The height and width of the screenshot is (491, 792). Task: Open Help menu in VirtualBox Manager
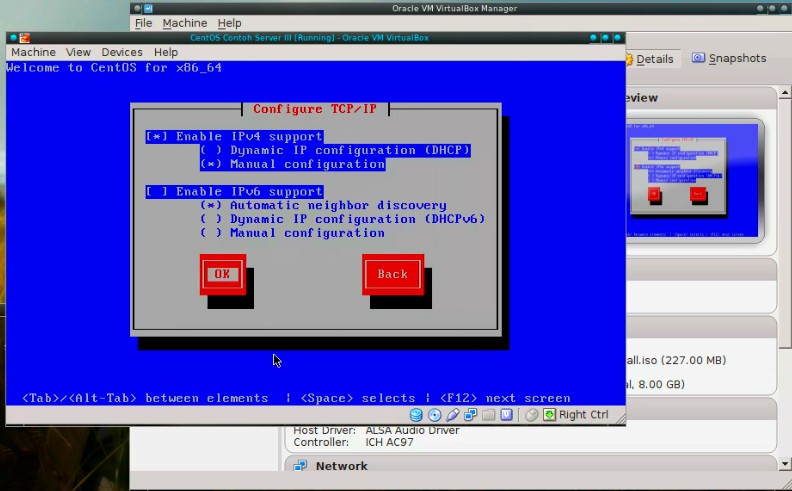click(229, 23)
